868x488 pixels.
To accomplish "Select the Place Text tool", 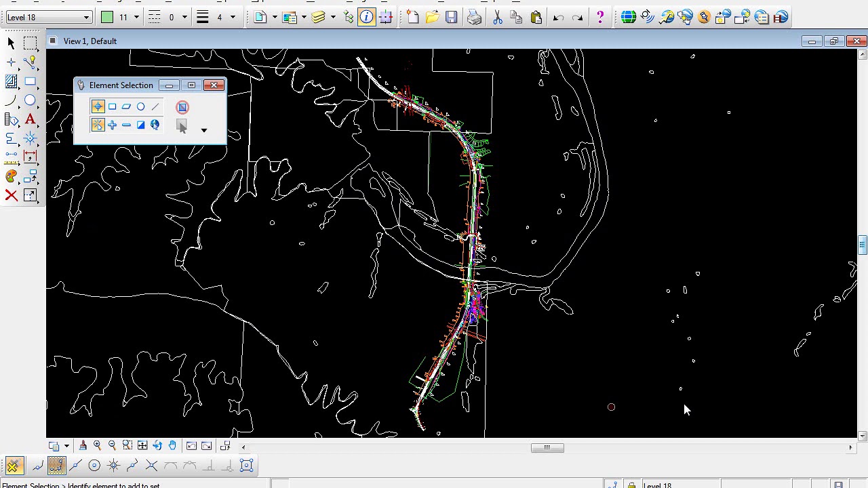I will coord(30,119).
